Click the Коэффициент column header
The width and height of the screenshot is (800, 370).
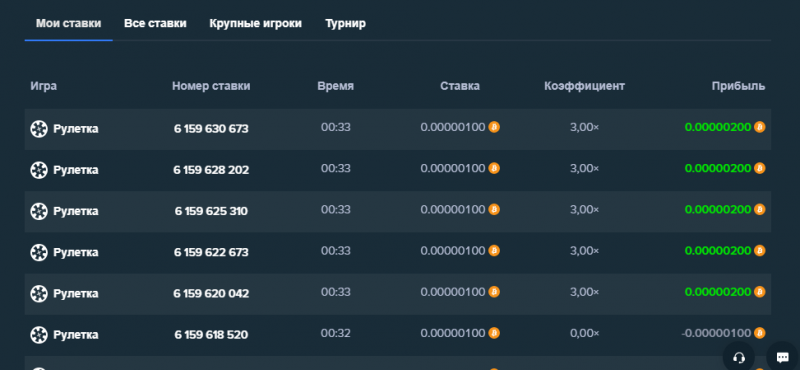point(585,86)
